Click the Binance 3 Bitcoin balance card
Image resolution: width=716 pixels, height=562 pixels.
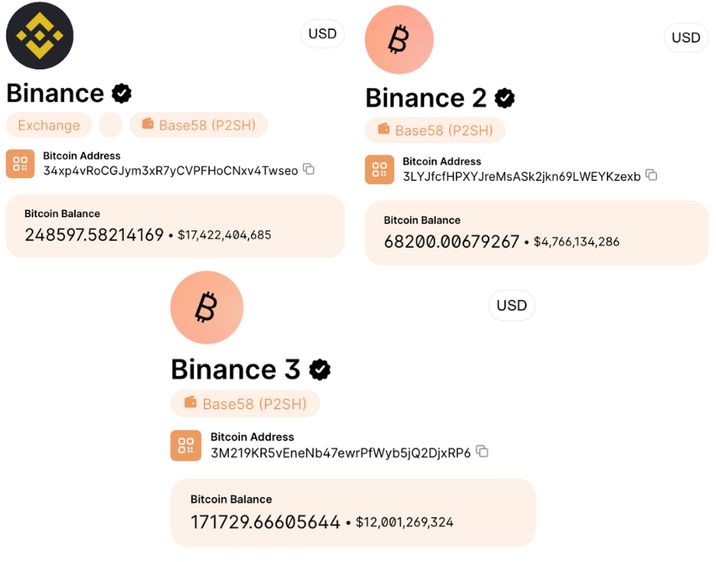(x=353, y=512)
